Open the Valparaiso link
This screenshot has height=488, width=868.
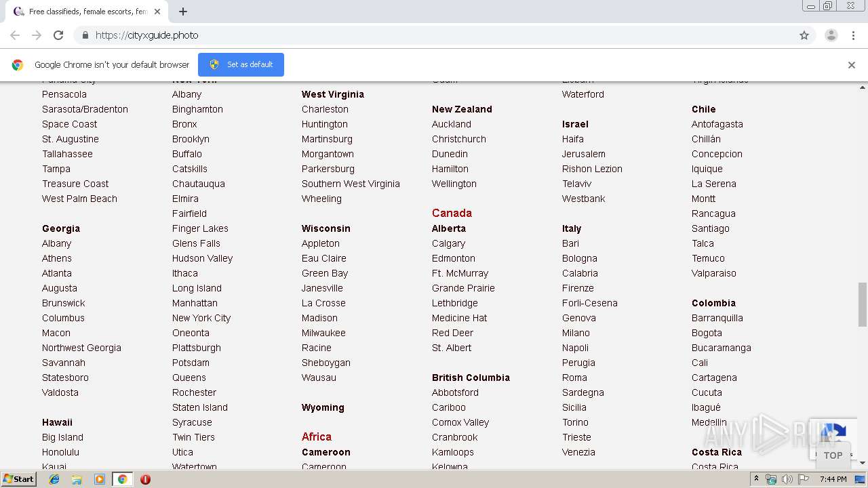[x=714, y=273]
